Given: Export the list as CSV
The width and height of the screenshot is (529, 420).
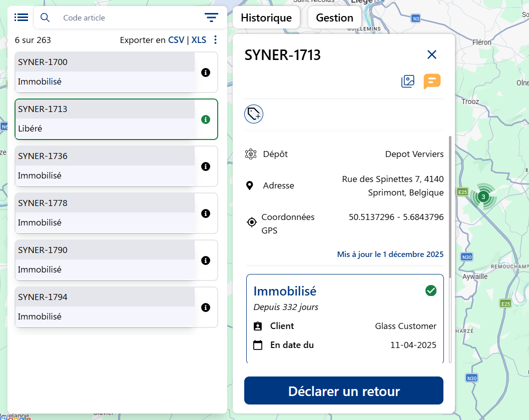Looking at the screenshot, I should pyautogui.click(x=176, y=40).
